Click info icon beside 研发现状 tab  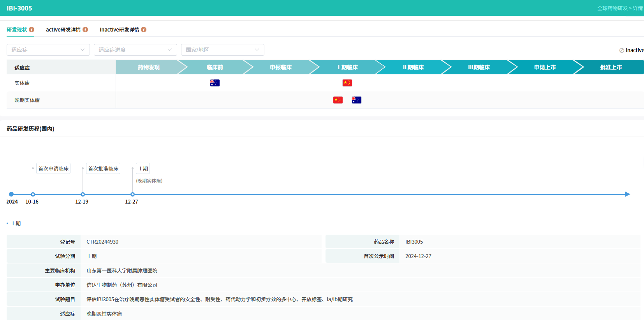point(32,30)
